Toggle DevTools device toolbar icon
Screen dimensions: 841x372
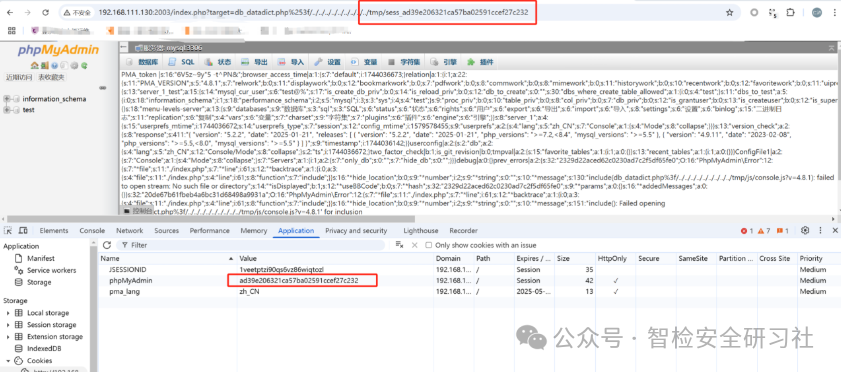tap(23, 230)
